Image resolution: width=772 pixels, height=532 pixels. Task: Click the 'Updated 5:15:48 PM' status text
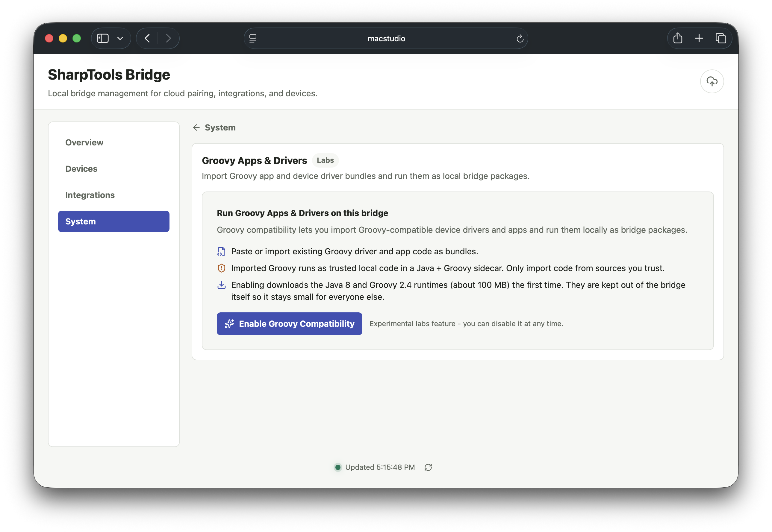(380, 467)
